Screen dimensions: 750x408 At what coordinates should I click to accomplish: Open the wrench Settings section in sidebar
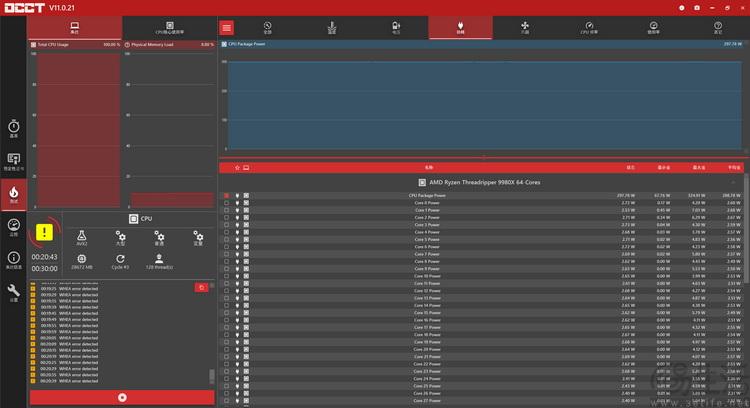pyautogui.click(x=13, y=292)
